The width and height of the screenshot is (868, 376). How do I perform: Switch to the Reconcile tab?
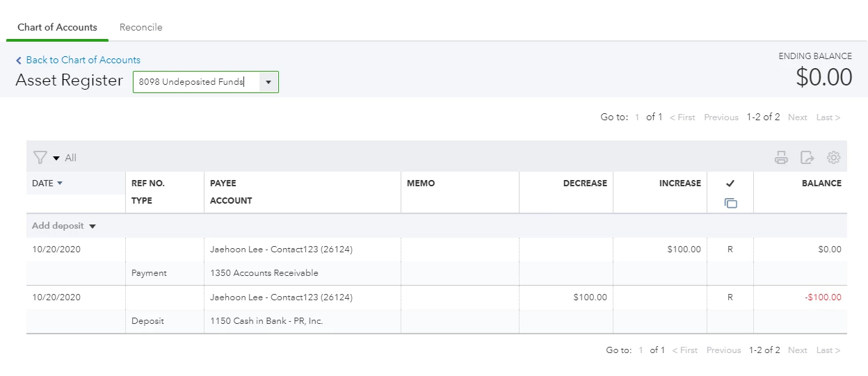coord(141,27)
